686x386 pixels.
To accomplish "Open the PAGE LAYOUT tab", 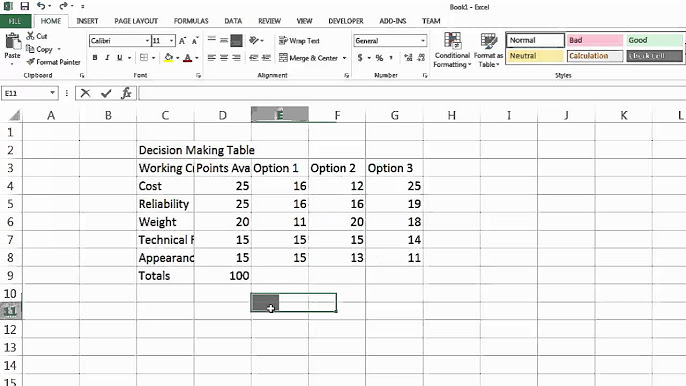I will point(136,21).
